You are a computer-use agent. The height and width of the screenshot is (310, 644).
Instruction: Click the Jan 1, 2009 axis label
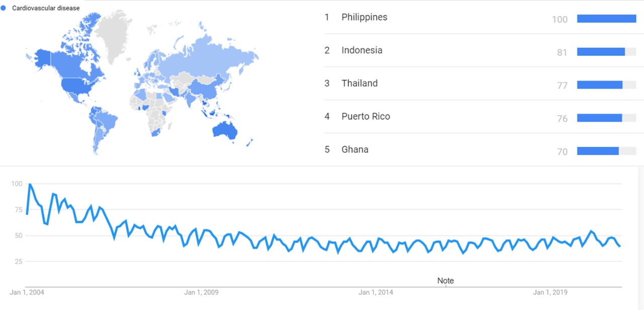(202, 292)
